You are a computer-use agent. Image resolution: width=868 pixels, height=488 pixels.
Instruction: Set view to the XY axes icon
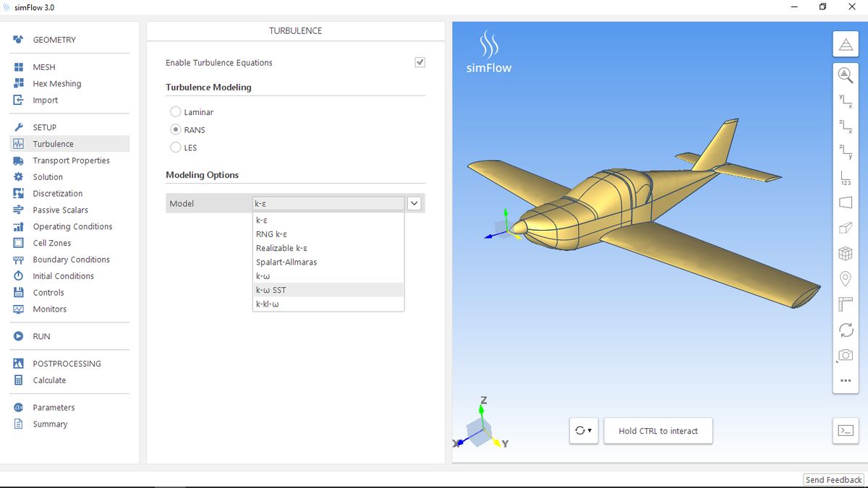(x=845, y=100)
